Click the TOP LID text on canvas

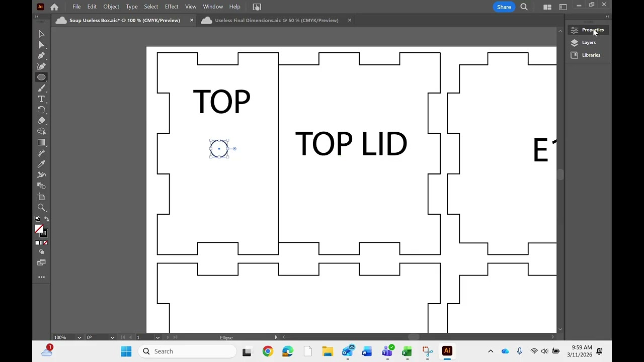pos(351,144)
